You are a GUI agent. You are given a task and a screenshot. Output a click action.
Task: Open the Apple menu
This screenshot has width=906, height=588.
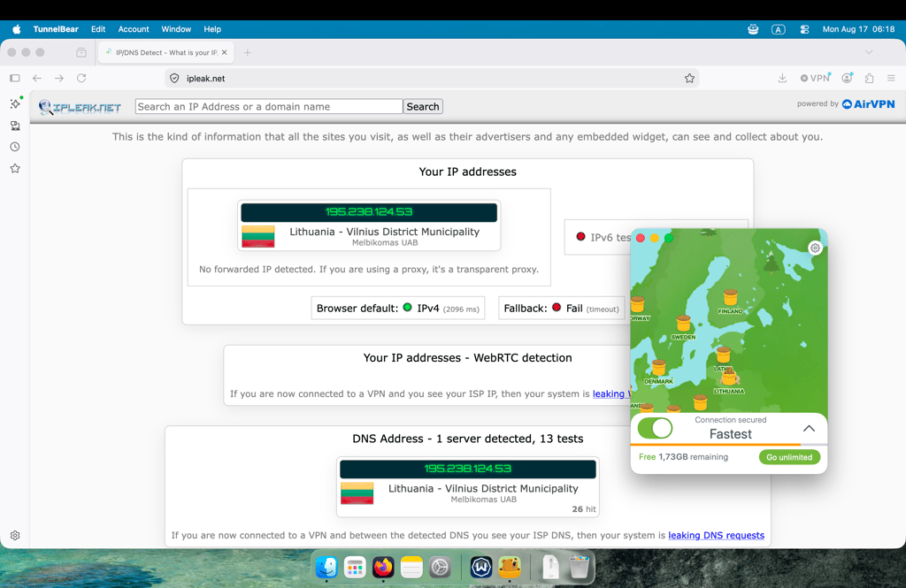coord(16,29)
